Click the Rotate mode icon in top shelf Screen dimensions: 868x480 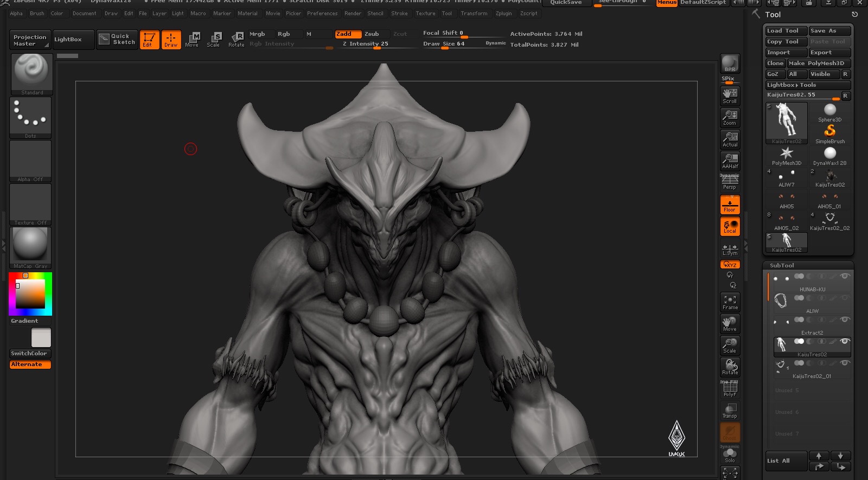pos(236,39)
